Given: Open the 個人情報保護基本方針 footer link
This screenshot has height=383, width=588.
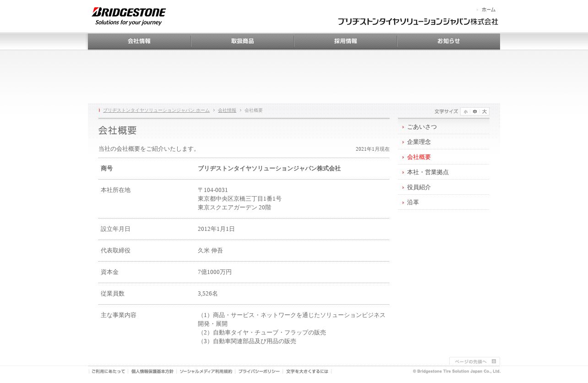Looking at the screenshot, I should click(152, 372).
